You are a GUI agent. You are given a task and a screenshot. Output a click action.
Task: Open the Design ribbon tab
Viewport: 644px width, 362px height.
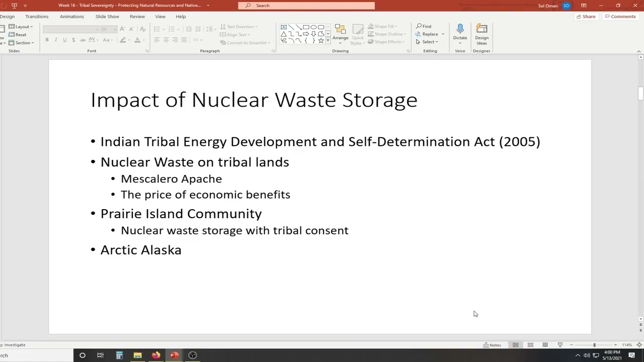(8, 17)
